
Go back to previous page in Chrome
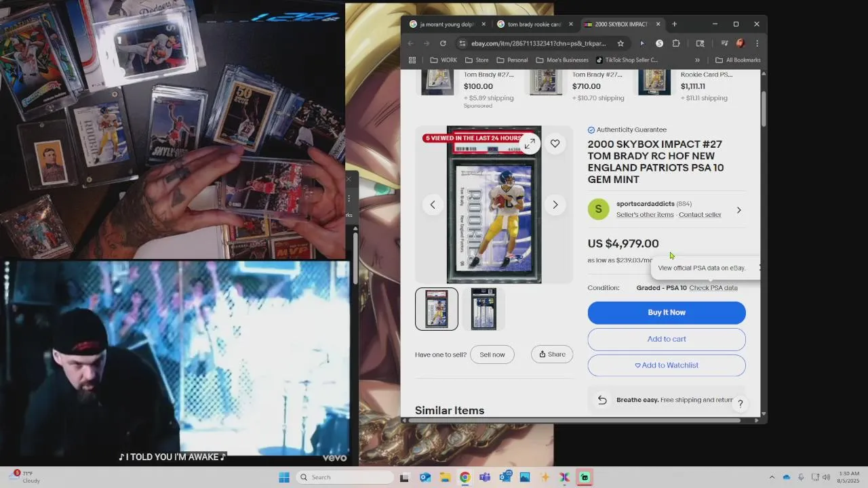pos(410,43)
